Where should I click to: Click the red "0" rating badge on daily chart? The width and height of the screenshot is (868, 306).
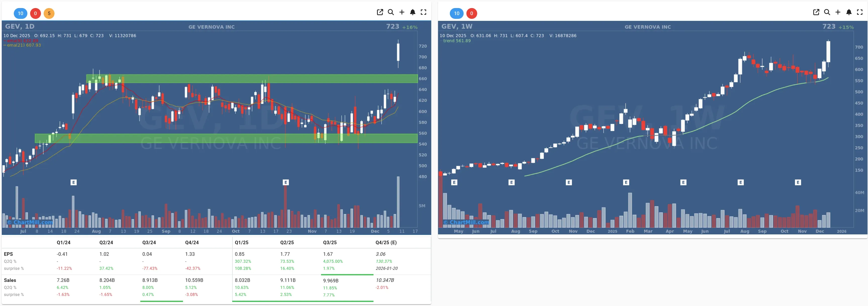pos(35,14)
